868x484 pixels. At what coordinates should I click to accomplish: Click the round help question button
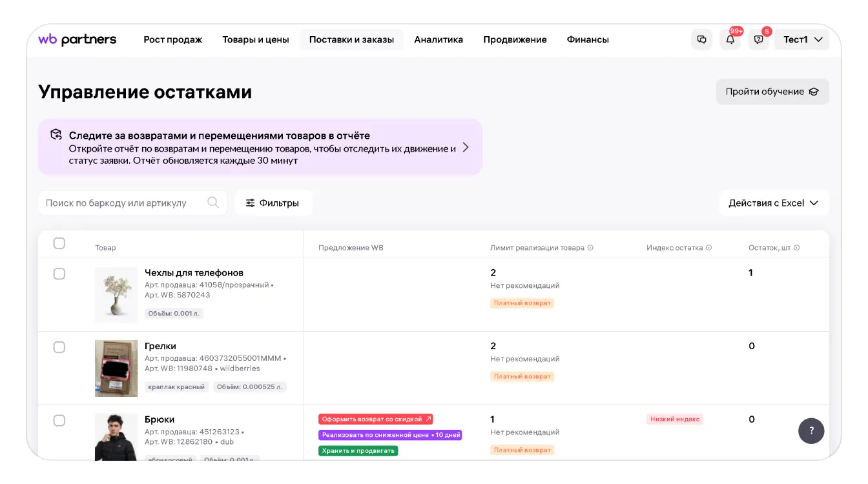(811, 430)
